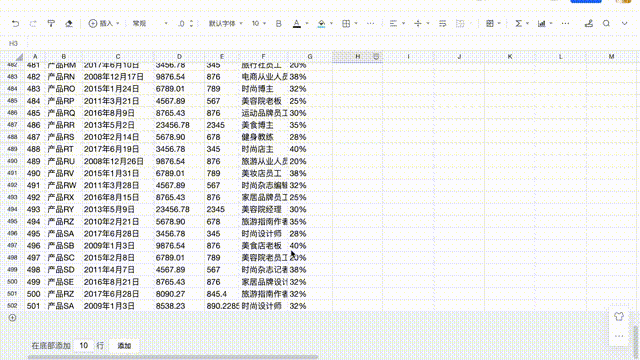
Task: Select row 490 header
Action: coord(12,161)
